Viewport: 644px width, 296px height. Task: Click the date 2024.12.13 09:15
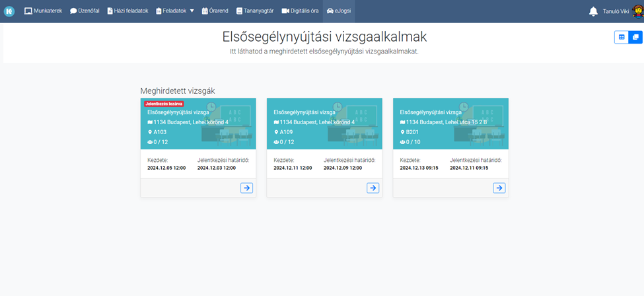(x=419, y=168)
